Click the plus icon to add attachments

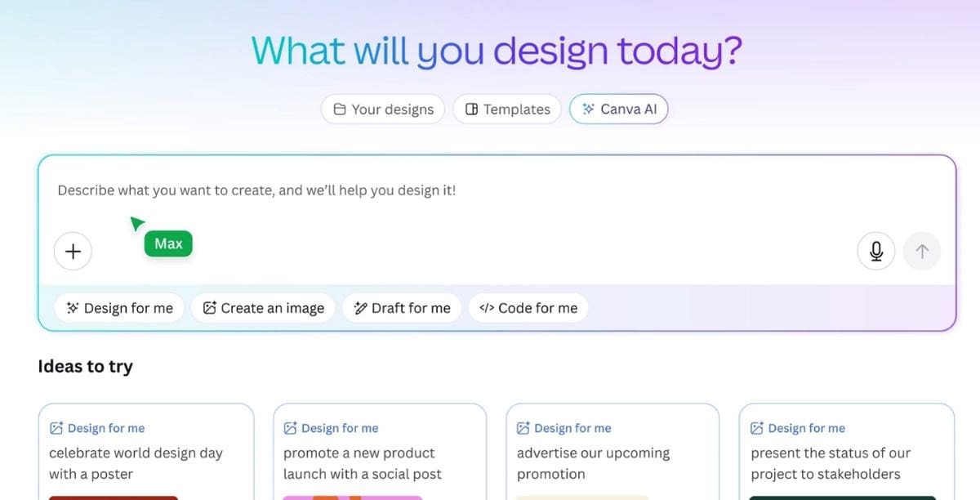click(72, 251)
